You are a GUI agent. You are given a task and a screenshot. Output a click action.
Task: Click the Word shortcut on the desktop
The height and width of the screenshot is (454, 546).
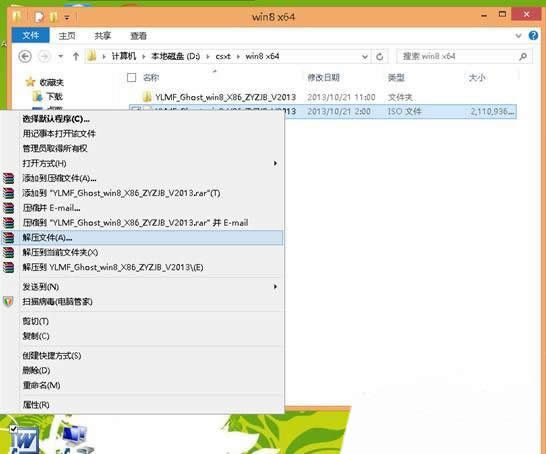23,440
